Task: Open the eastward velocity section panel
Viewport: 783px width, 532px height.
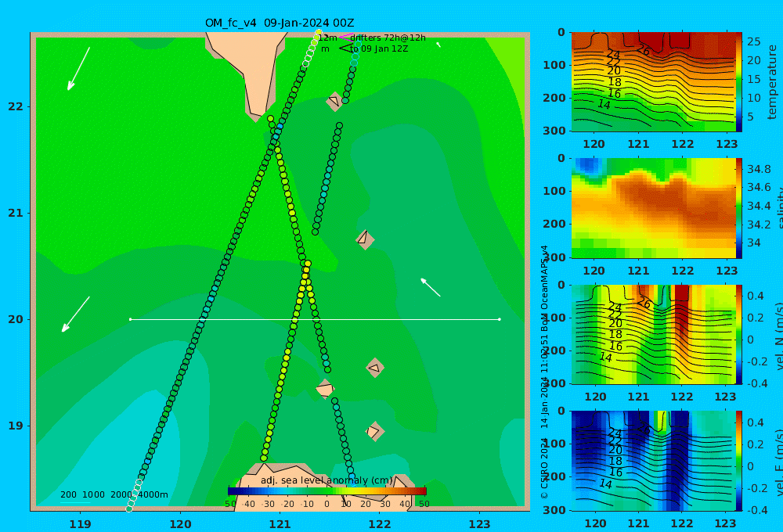Action: (x=653, y=461)
